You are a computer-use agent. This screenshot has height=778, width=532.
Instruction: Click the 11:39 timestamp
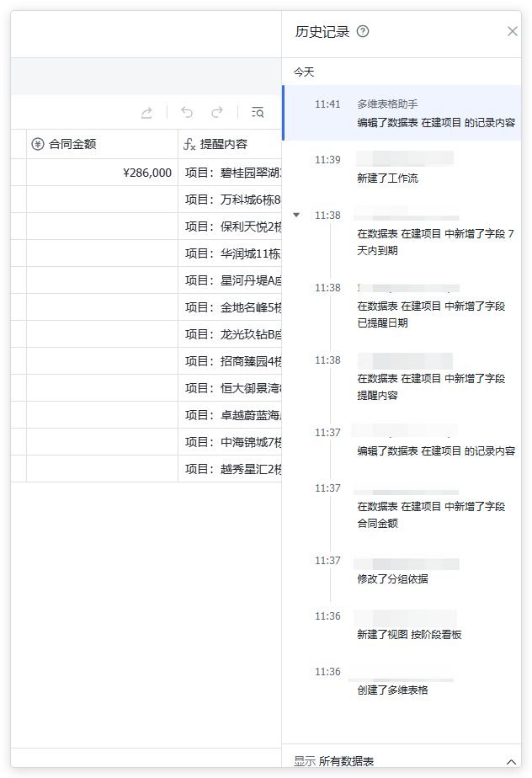(327, 160)
